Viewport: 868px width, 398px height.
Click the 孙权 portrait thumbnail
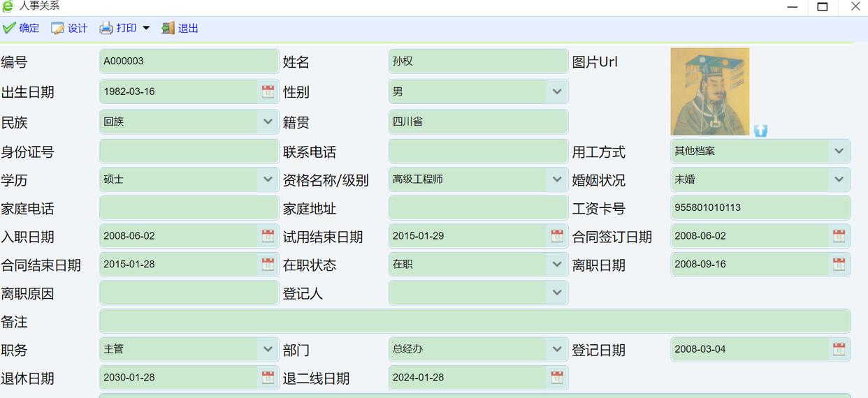click(709, 91)
